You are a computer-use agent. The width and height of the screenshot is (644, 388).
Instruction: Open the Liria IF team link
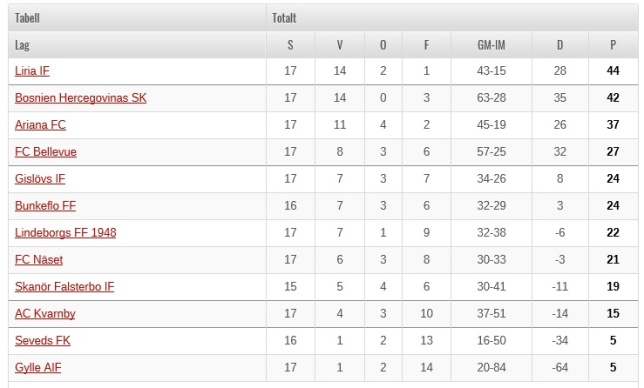coord(32,71)
